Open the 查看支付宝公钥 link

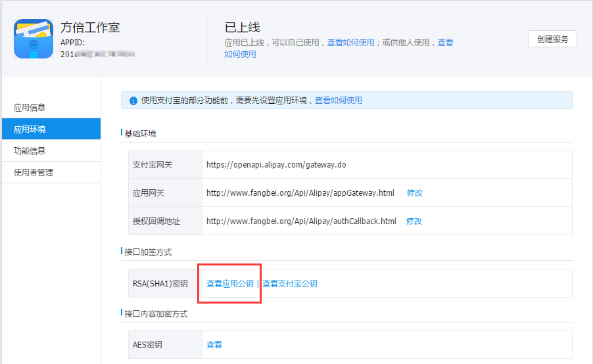pyautogui.click(x=290, y=283)
